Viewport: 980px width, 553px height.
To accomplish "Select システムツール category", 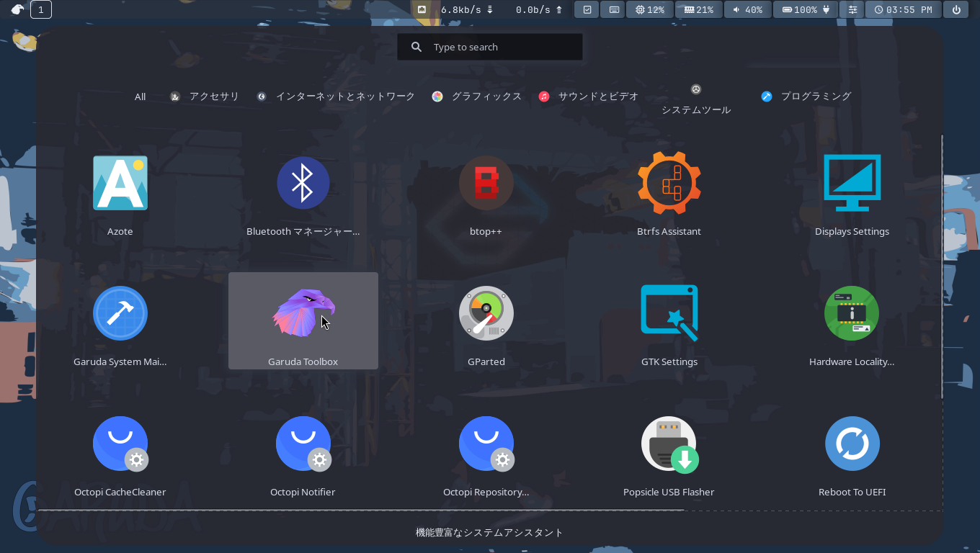I will [x=696, y=100].
